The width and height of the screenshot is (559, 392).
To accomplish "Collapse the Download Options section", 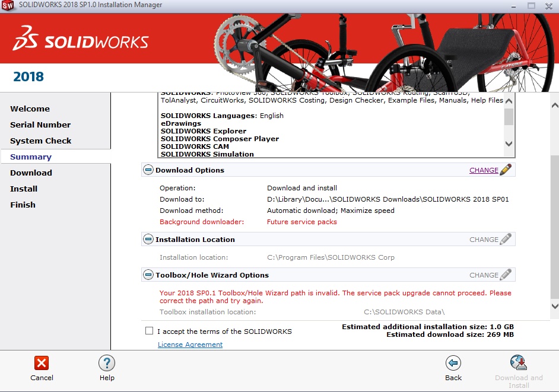I will (148, 170).
